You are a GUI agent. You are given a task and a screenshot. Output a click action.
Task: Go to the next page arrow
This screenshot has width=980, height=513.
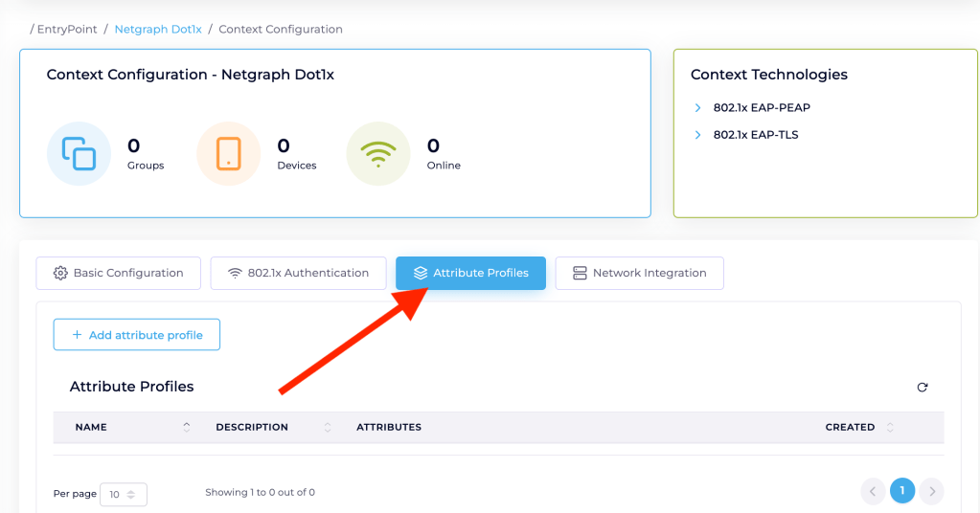(931, 492)
